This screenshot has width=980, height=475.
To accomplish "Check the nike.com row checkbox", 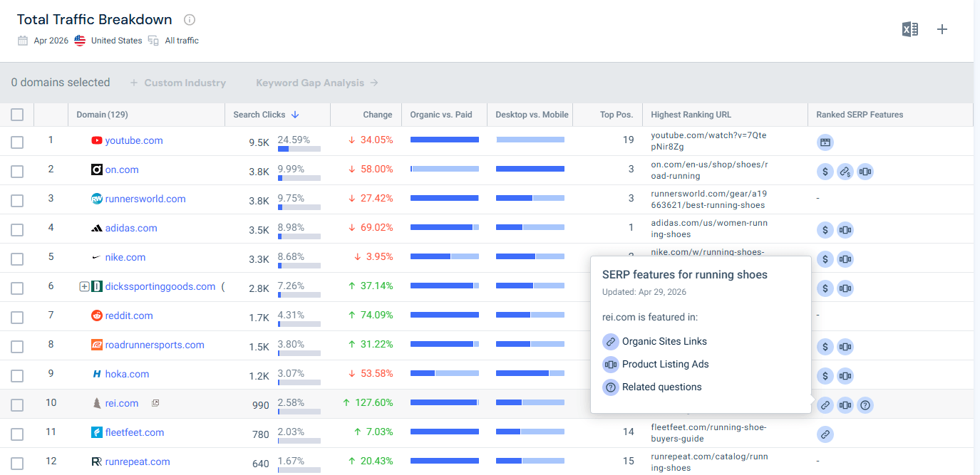I will [x=17, y=259].
